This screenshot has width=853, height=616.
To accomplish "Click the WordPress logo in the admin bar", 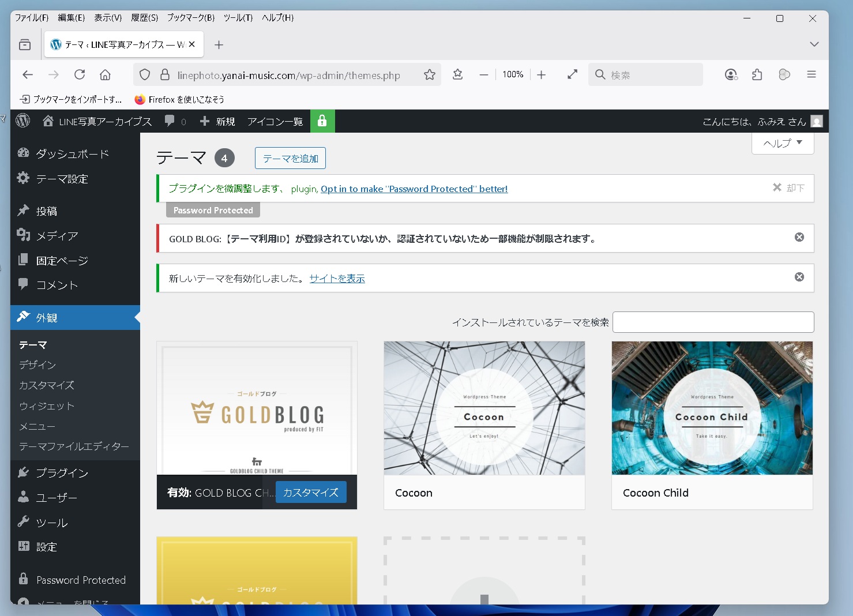I will (23, 121).
